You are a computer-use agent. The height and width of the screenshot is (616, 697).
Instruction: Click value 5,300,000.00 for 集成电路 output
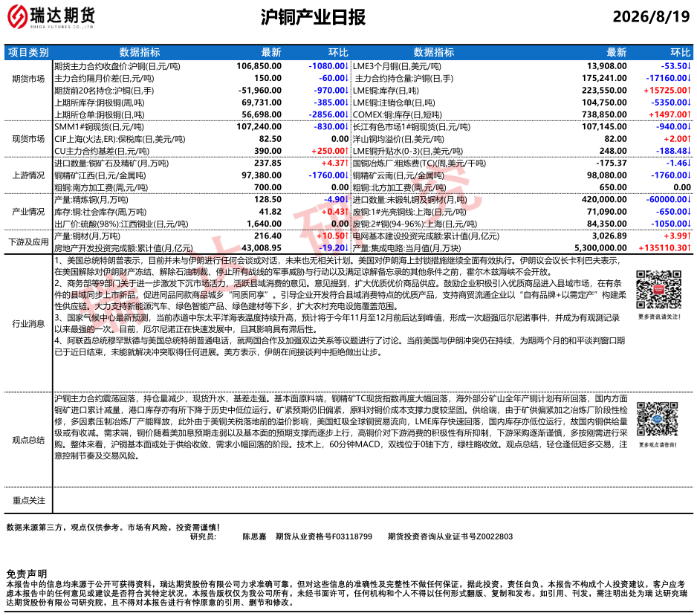(x=600, y=248)
